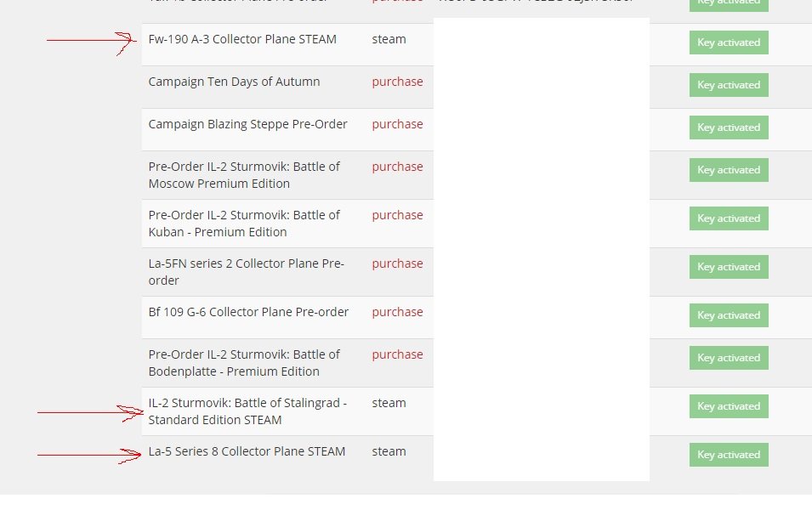Click Key activated for Battle of Stalingrad

(729, 406)
